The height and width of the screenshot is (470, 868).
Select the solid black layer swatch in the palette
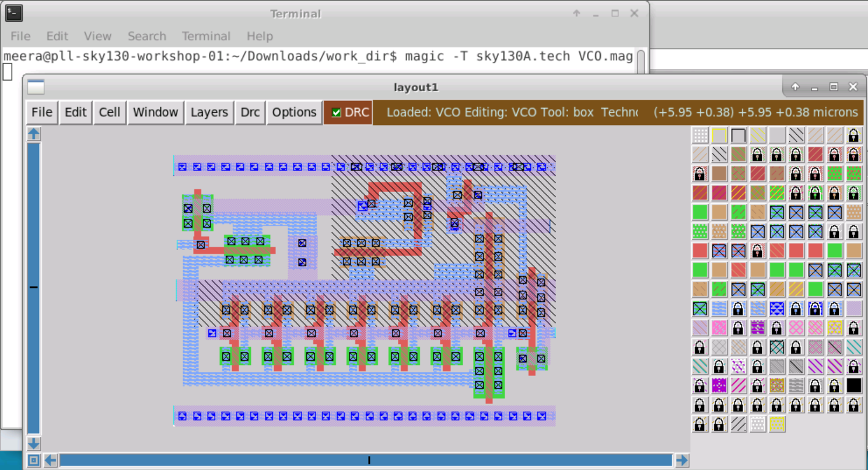click(x=854, y=385)
